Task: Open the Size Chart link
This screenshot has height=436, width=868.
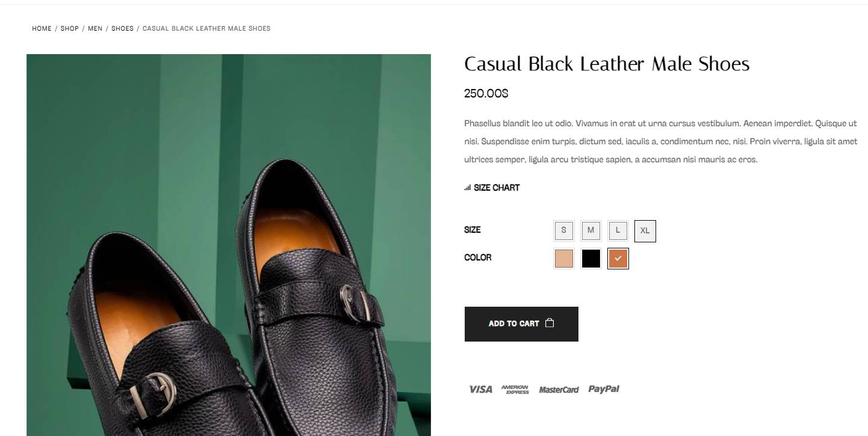Action: 496,188
